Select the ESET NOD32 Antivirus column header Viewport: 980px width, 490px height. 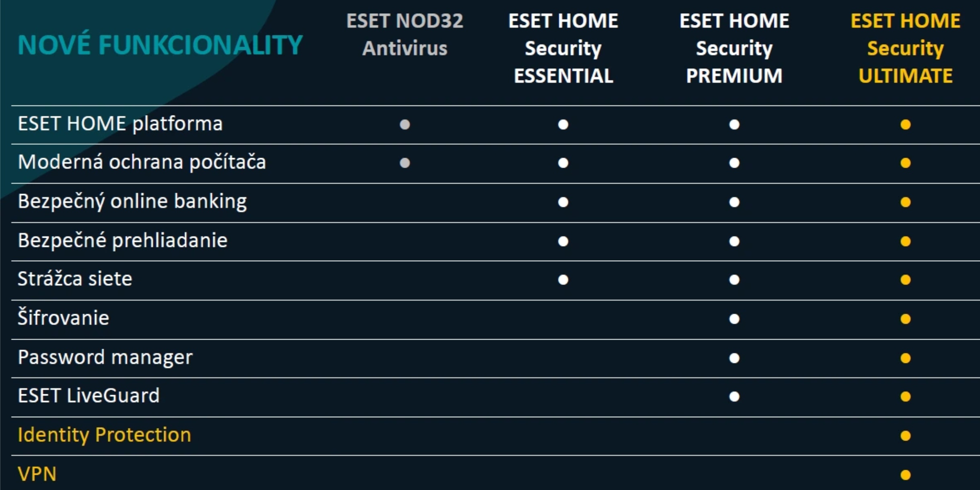[405, 35]
